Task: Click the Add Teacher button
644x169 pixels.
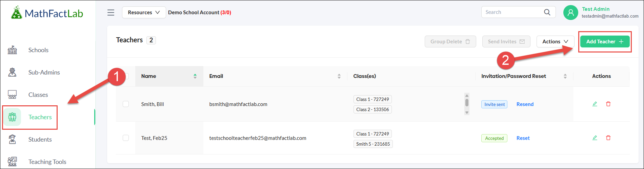Action: [x=605, y=42]
